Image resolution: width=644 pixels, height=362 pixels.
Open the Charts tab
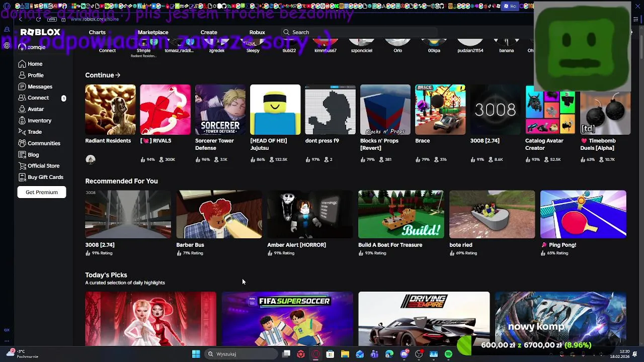pos(97,32)
